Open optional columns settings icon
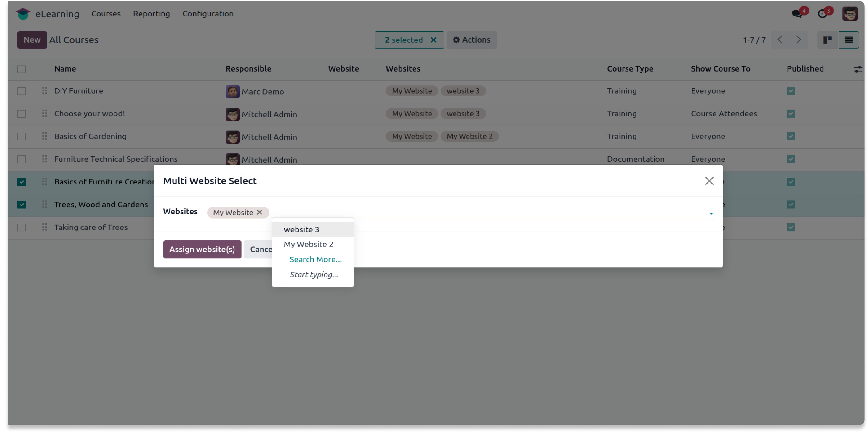The height and width of the screenshot is (432, 868). [x=857, y=69]
